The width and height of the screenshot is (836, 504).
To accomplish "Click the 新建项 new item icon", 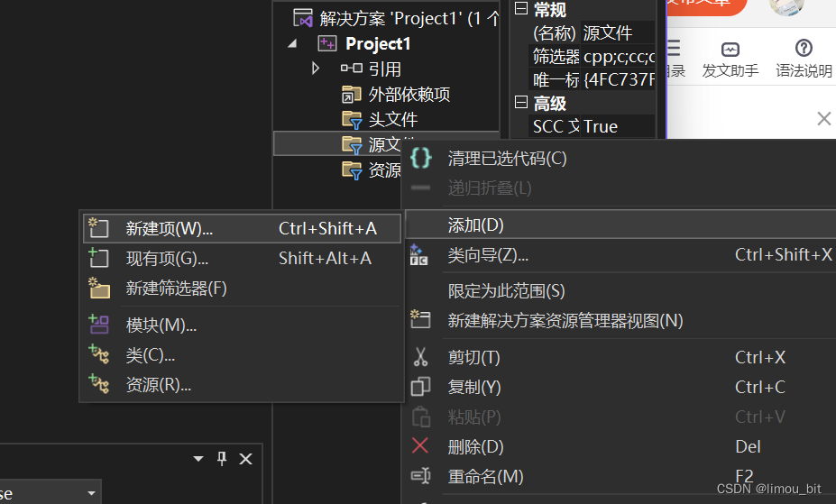I will 98,228.
